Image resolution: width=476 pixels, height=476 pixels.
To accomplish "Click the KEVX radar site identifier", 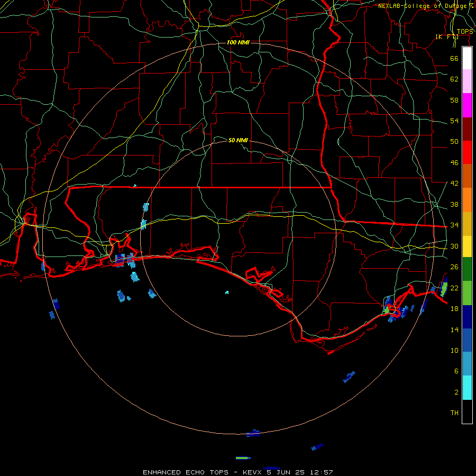I will (253, 472).
